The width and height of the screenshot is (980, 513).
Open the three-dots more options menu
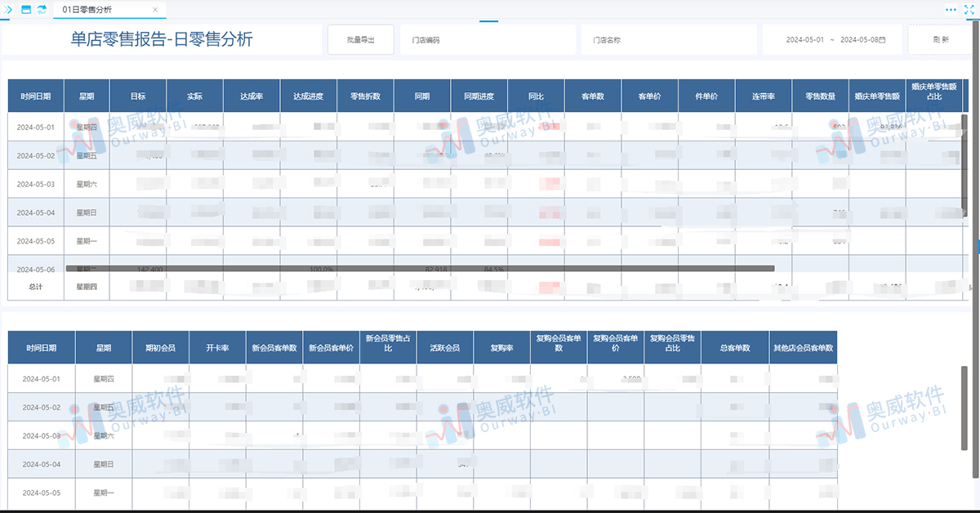(951, 10)
